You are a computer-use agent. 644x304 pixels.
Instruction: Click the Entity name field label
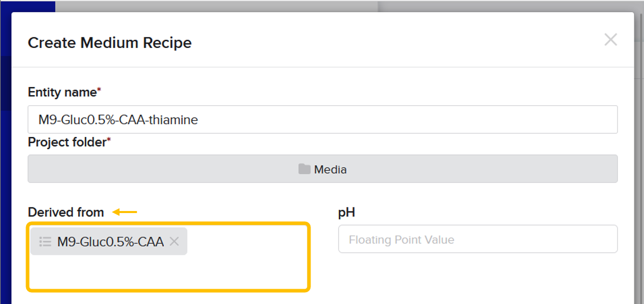pos(62,92)
